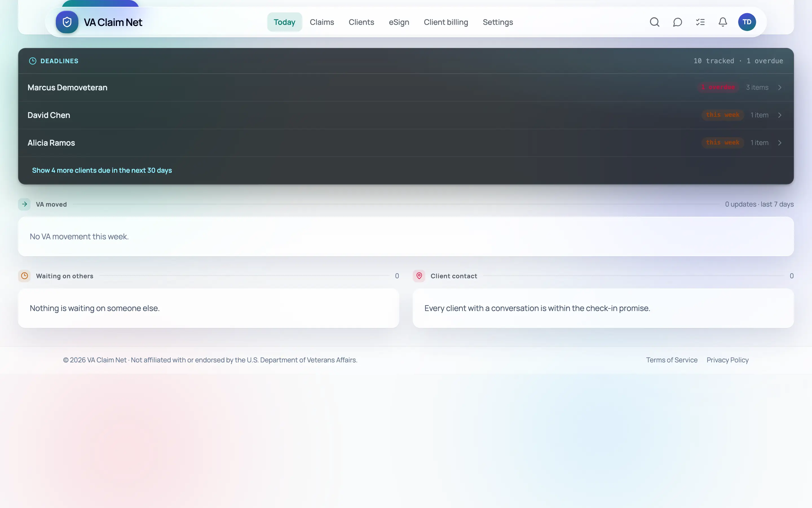Click the No VA movement this week card
This screenshot has width=812, height=508.
[406, 237]
